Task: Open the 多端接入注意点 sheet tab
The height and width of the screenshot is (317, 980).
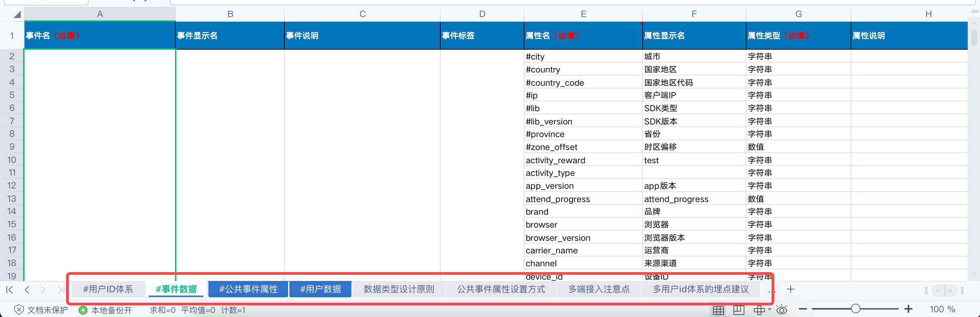Action: (x=599, y=289)
